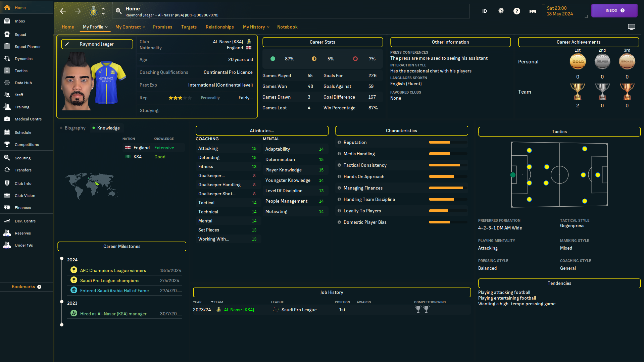Toggle the ID in-game editor icon
644x362 pixels.
(485, 11)
